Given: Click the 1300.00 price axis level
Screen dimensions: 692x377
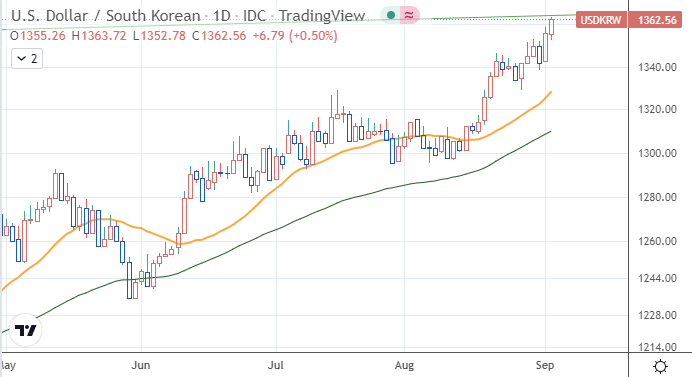Looking at the screenshot, I should (x=657, y=153).
